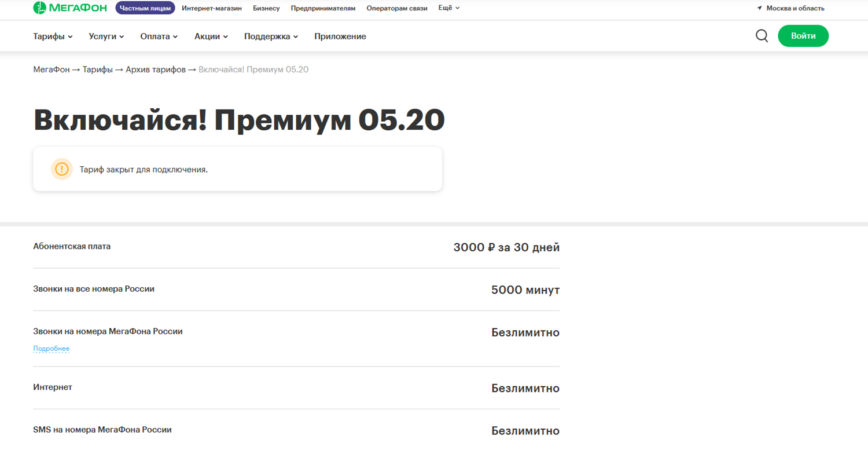Switch to the Бизнесу section
The image size is (868, 454).
266,8
